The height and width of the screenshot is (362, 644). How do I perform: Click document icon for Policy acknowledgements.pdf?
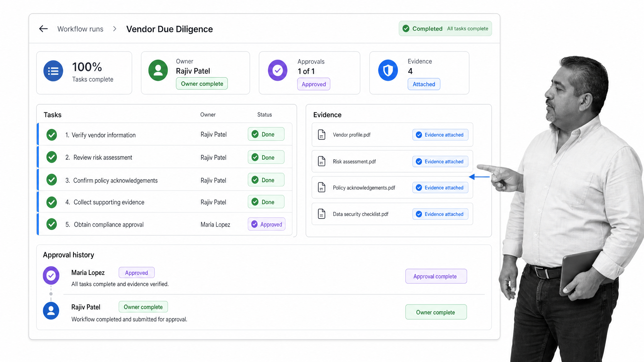pyautogui.click(x=322, y=187)
